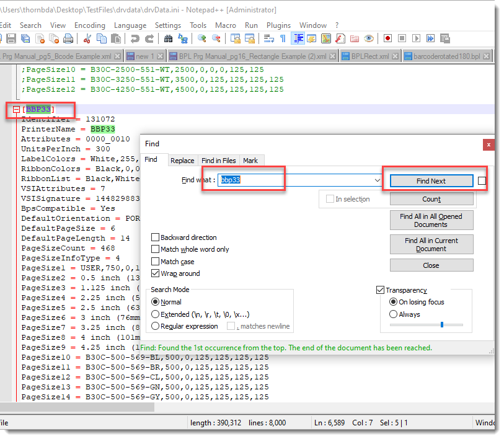Screen dimensions: 504x439
Task: Enable the Match case checkbox
Action: 156,262
